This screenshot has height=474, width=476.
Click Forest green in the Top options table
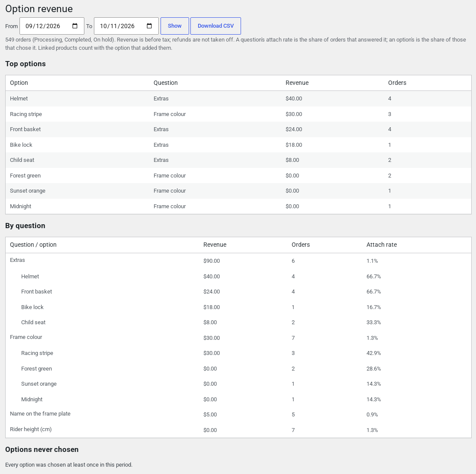click(25, 175)
